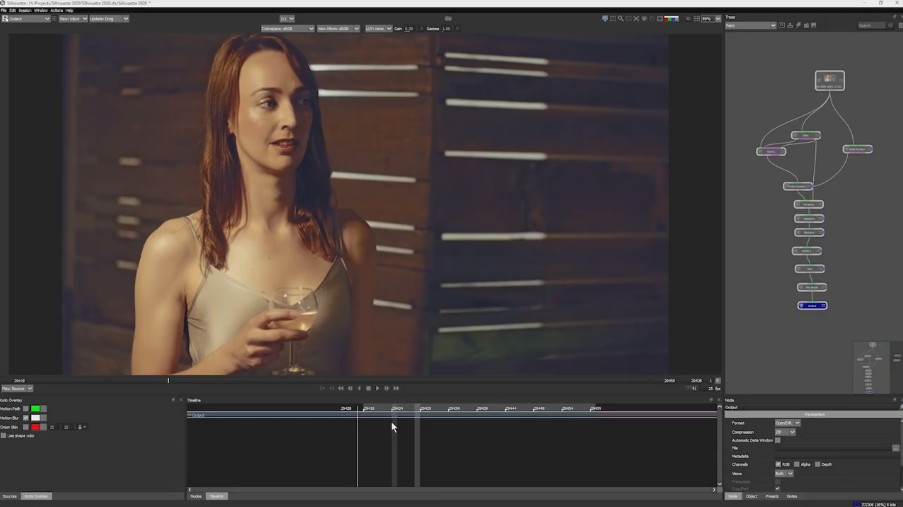The height and width of the screenshot is (507, 903).
Task: Open the Window menu
Action: point(40,10)
